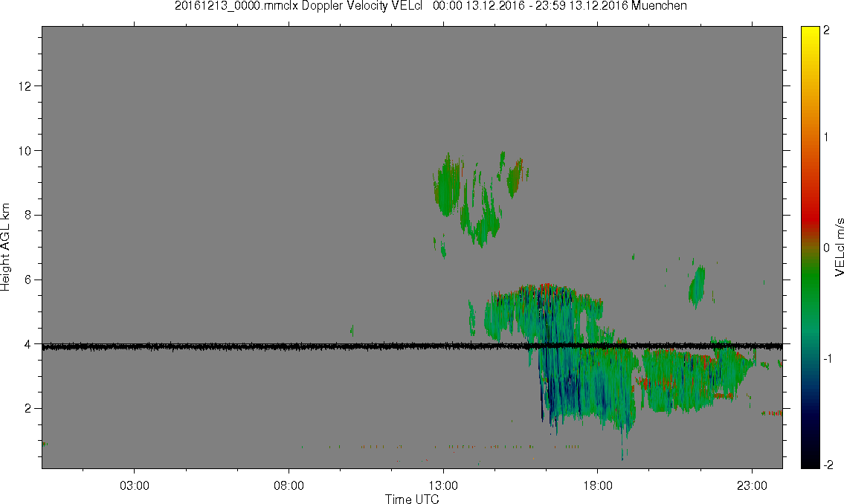Viewport: 844px width, 504px height.
Task: Click the small cloud echo near 6 km at 22:00
Action: tap(697, 286)
